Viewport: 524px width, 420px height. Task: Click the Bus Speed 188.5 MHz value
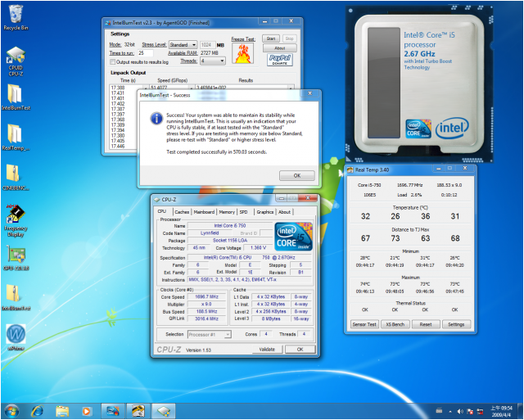click(206, 311)
